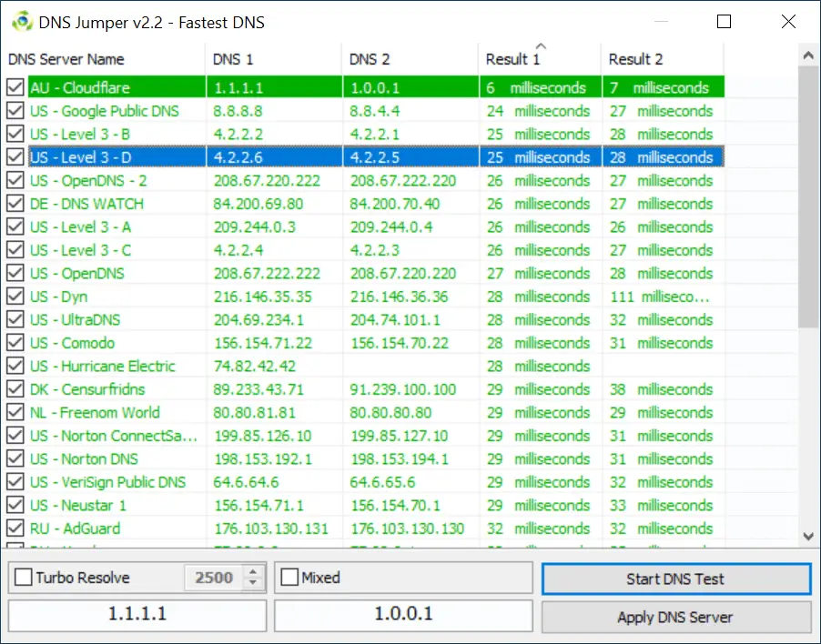Increase the Turbo Resolve value with up arrow
Viewport: 821px width, 644px height.
(253, 572)
